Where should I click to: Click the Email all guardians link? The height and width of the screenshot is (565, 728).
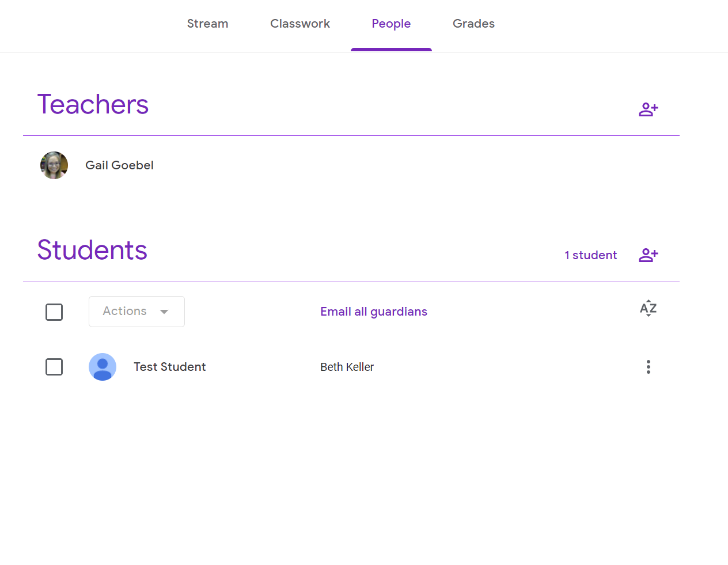coord(374,312)
